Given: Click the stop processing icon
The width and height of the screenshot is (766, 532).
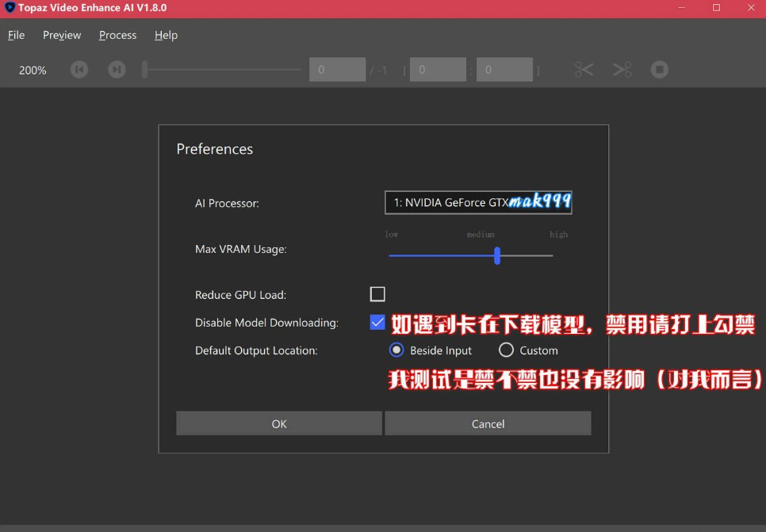Looking at the screenshot, I should [659, 70].
